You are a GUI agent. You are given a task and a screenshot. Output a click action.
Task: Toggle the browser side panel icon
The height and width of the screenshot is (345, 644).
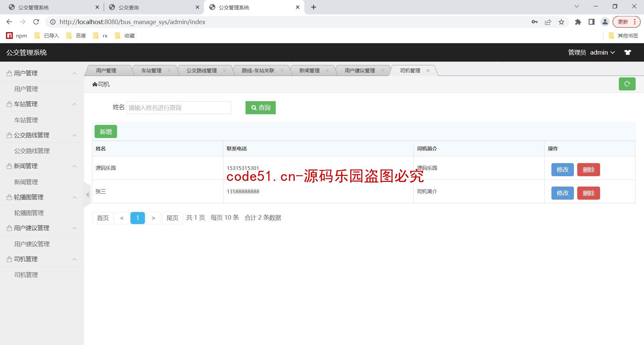(x=591, y=22)
